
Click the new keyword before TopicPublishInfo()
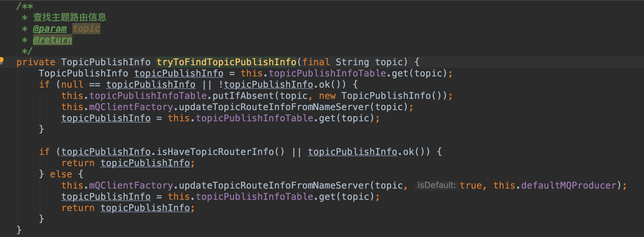pyautogui.click(x=327, y=96)
